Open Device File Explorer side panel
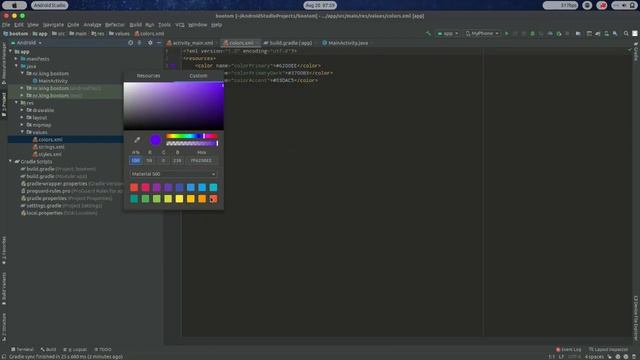The height and width of the screenshot is (360, 640). [636, 318]
